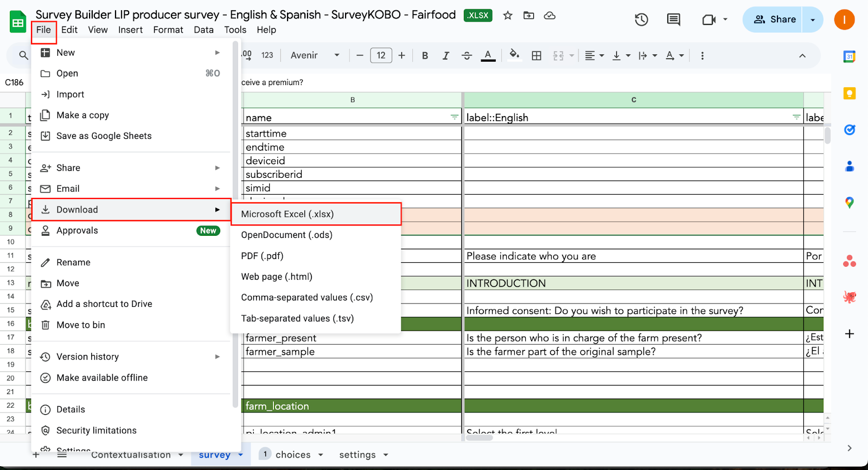868x470 pixels.
Task: Click the more toolbar options icon
Action: 702,55
